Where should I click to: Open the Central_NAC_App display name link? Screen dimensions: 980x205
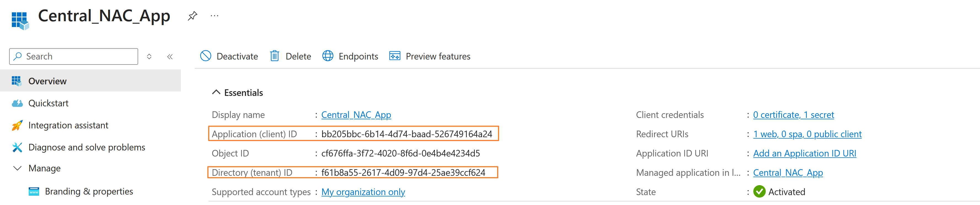356,114
